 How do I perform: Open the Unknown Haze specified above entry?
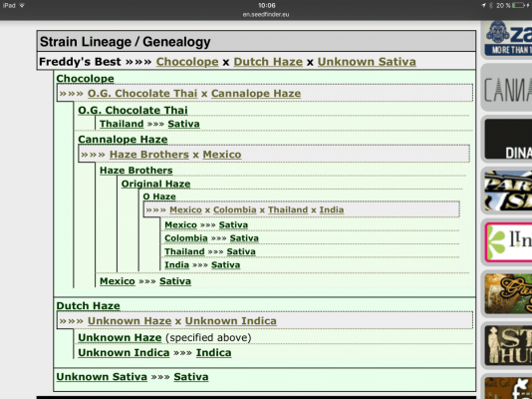(120, 338)
